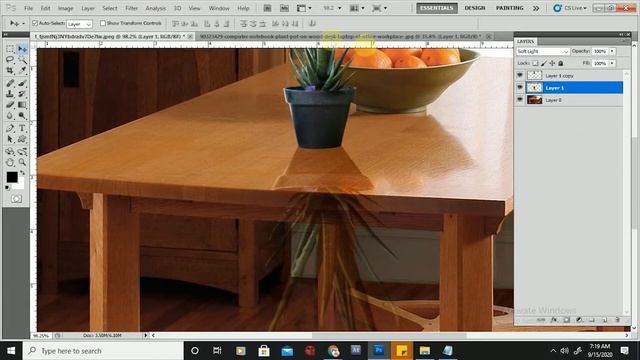Toggle lock position icon
Image resolution: width=640 pixels, height=360 pixels.
click(552, 63)
